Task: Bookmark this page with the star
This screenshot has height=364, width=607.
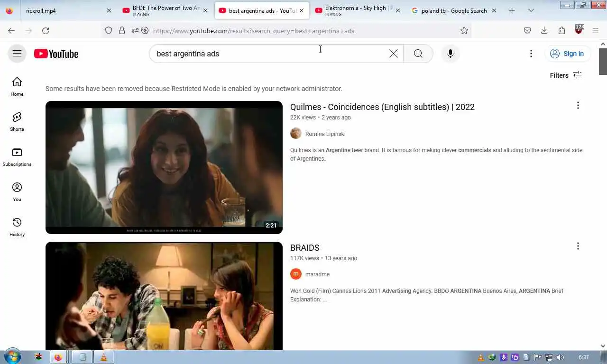Action: [x=464, y=31]
